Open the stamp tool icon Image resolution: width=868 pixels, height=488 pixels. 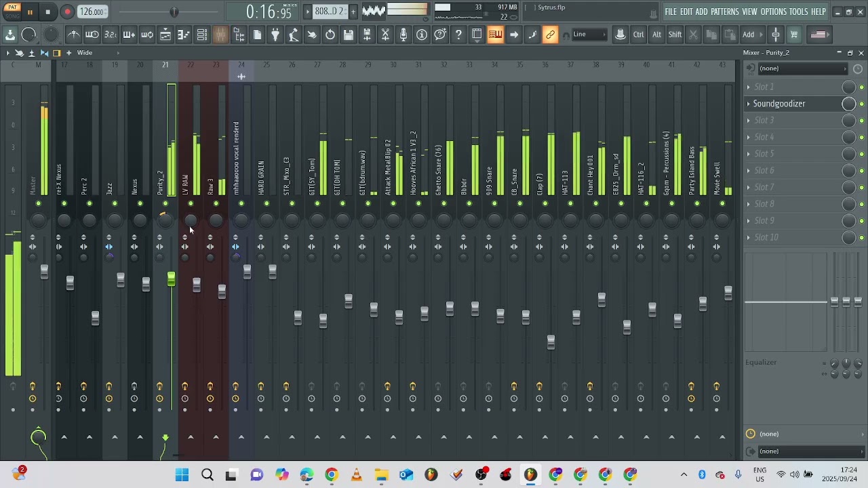(x=620, y=35)
